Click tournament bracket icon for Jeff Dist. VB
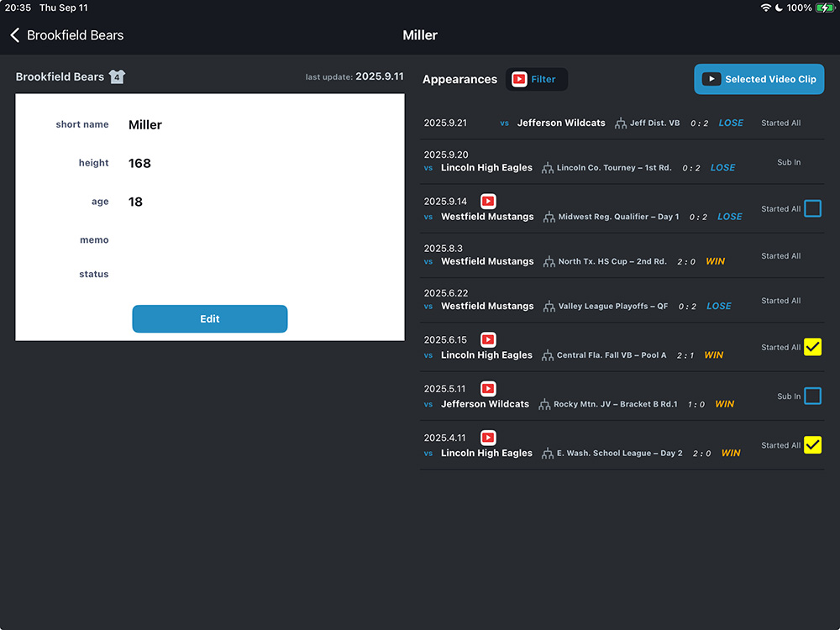This screenshot has width=840, height=630. [x=621, y=123]
